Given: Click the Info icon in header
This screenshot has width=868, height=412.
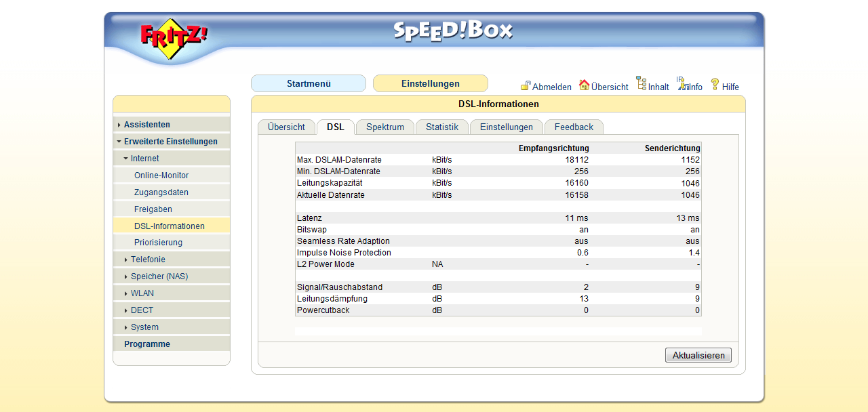Looking at the screenshot, I should (682, 84).
